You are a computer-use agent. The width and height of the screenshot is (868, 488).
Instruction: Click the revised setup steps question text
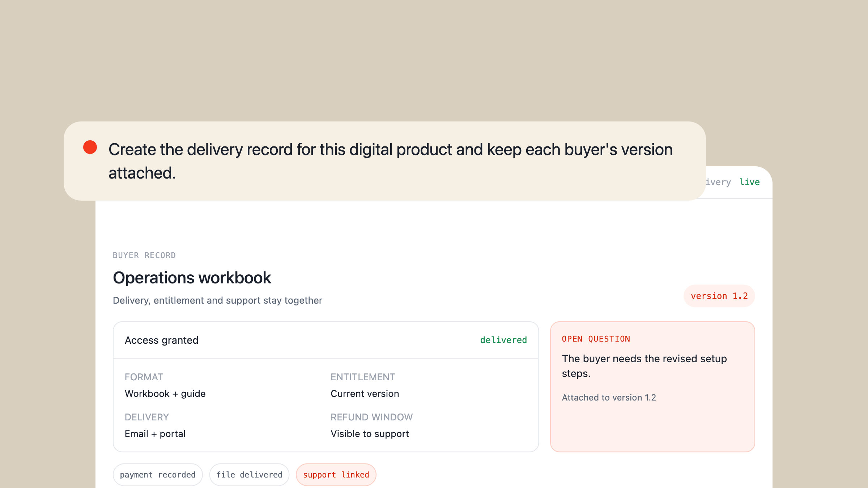(x=644, y=366)
